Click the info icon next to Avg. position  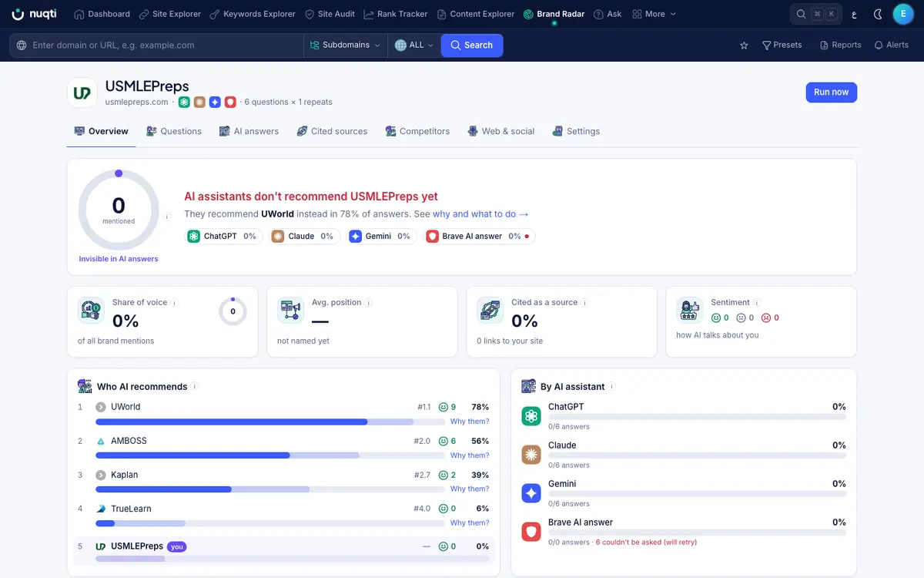369,303
